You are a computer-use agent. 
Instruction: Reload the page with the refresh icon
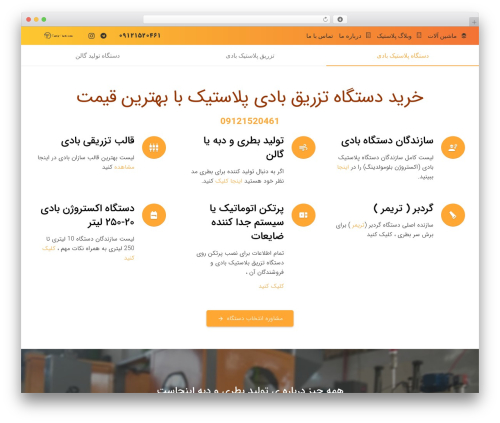point(325,19)
